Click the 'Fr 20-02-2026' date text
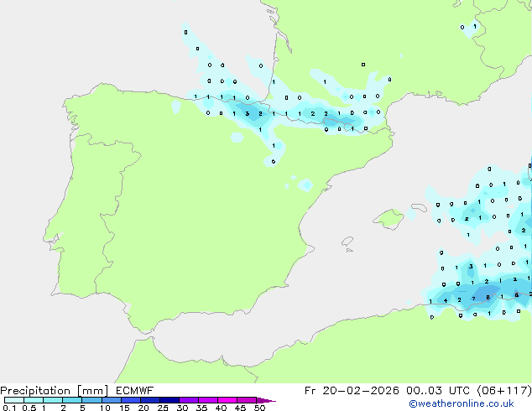Screen dimensions: 532x411 [352, 391]
